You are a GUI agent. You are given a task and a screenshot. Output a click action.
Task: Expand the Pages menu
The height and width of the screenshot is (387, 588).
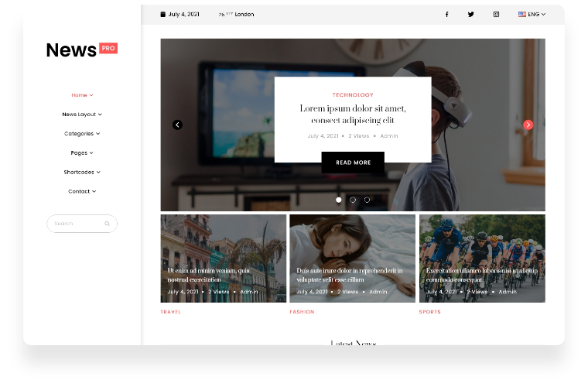coord(82,153)
